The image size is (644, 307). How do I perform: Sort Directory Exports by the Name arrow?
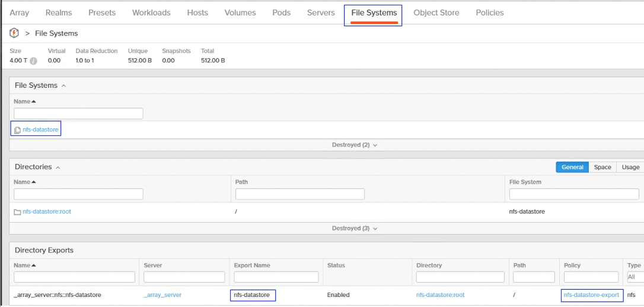coord(34,265)
